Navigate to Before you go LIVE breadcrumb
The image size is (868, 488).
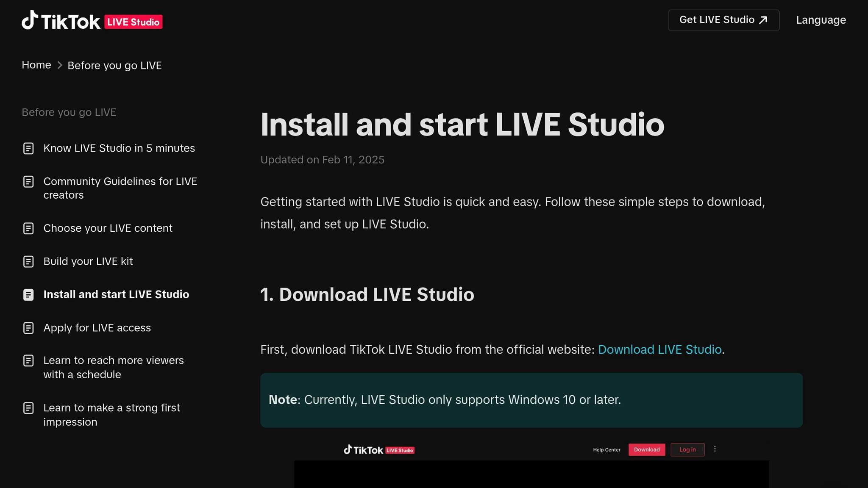[114, 65]
